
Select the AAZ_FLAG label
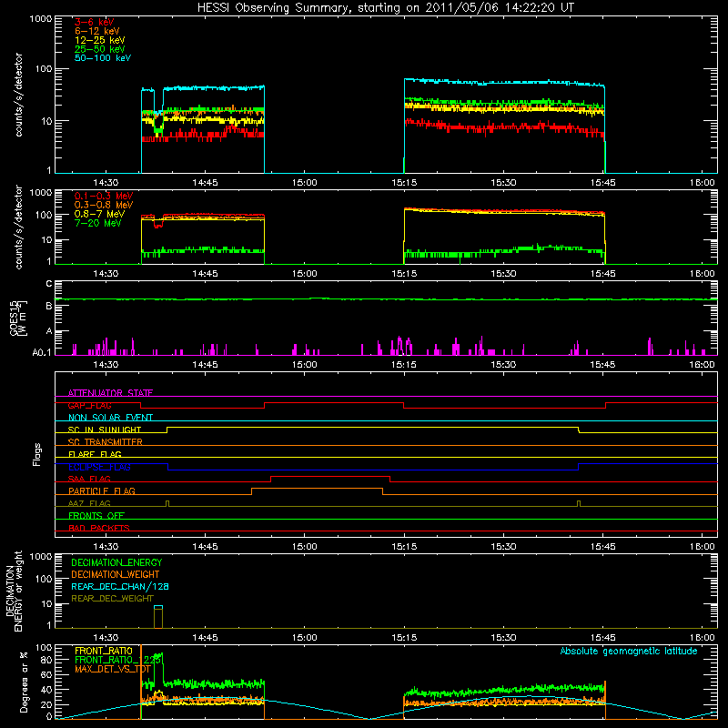(89, 503)
